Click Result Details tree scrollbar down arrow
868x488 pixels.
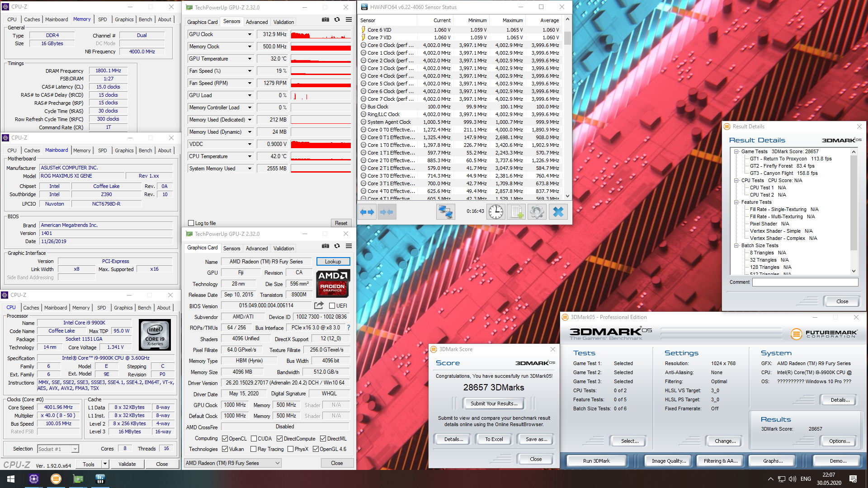coord(854,271)
